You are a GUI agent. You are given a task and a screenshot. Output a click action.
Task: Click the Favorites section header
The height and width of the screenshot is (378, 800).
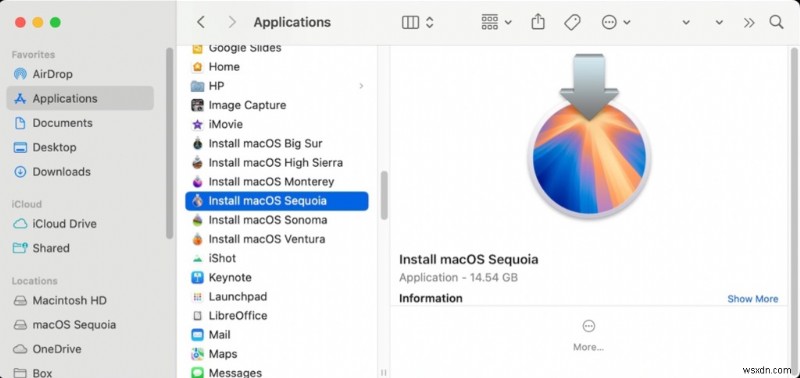pyautogui.click(x=34, y=55)
